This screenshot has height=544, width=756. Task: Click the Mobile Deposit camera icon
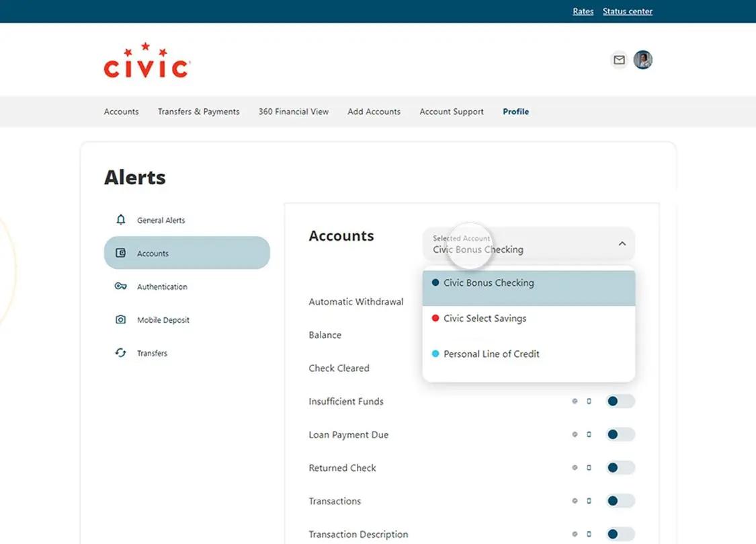tap(120, 319)
